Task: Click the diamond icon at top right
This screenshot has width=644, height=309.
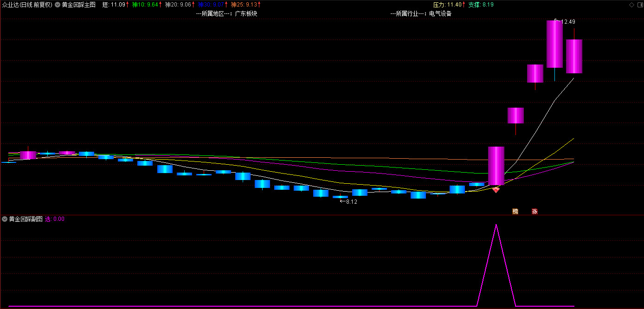Action: (631, 5)
